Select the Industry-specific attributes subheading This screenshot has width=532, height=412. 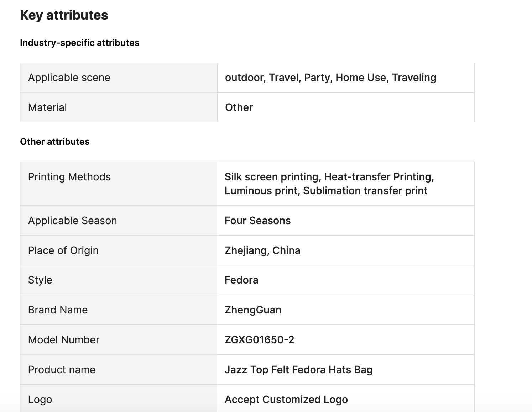point(80,43)
